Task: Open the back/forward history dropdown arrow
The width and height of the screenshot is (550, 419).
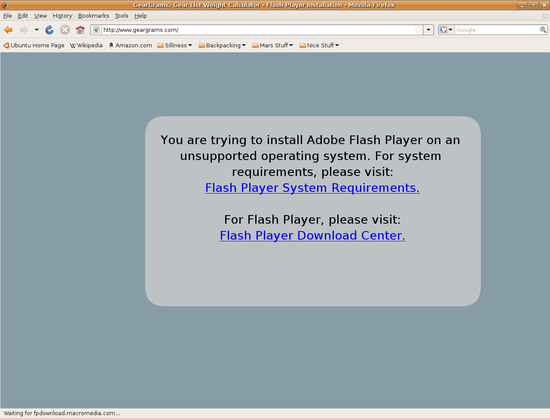Action: click(x=36, y=30)
